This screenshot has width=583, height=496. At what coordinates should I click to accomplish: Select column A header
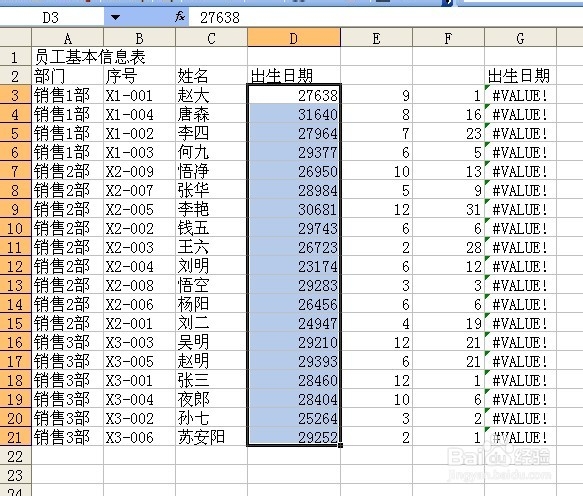67,38
